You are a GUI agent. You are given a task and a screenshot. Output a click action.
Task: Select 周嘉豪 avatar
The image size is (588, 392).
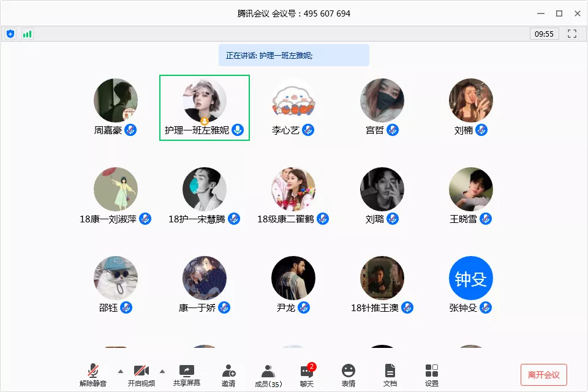pos(116,100)
